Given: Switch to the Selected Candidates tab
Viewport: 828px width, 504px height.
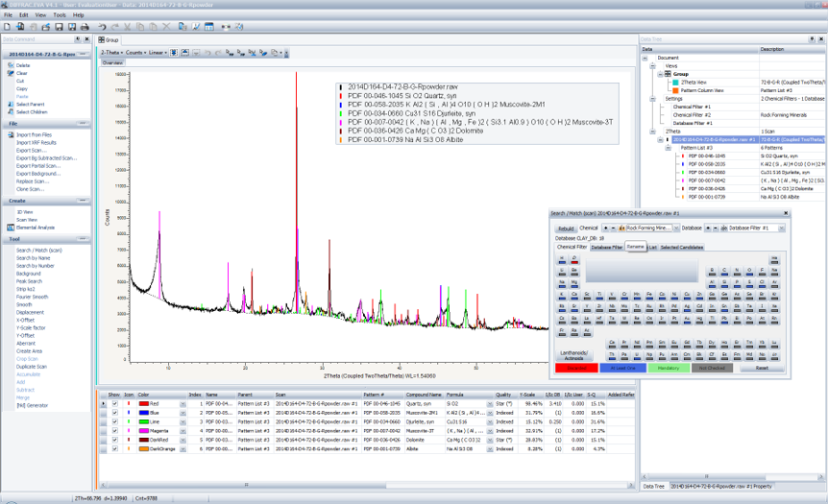Looking at the screenshot, I should tap(682, 247).
